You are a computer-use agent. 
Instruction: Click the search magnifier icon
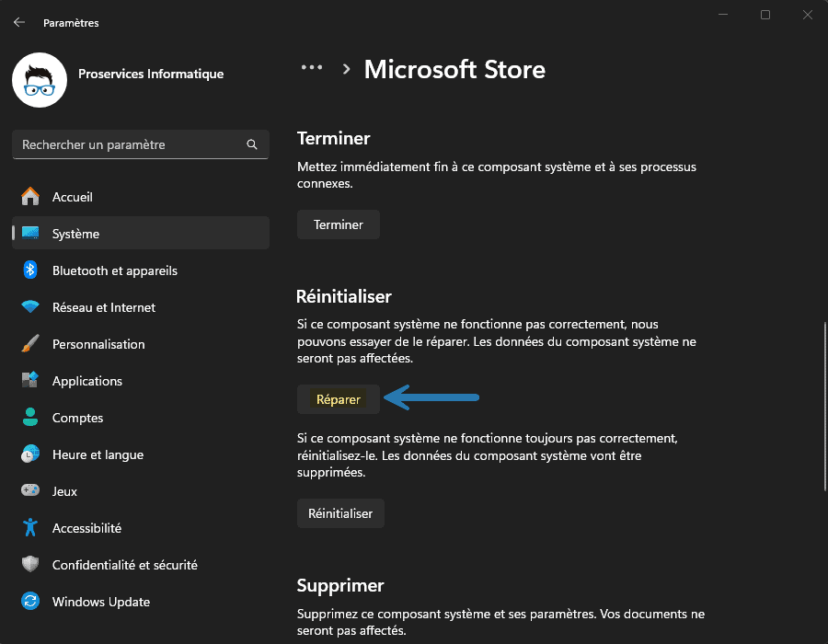251,144
